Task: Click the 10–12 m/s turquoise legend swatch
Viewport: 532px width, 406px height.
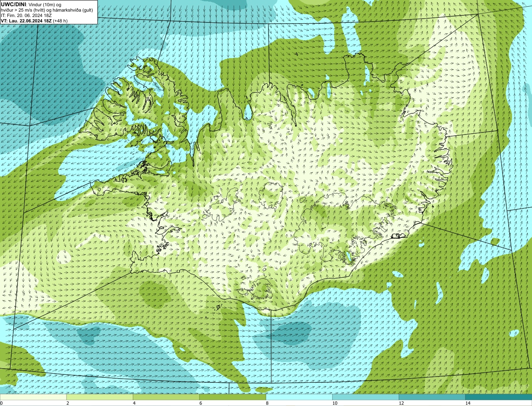Action: [366, 397]
